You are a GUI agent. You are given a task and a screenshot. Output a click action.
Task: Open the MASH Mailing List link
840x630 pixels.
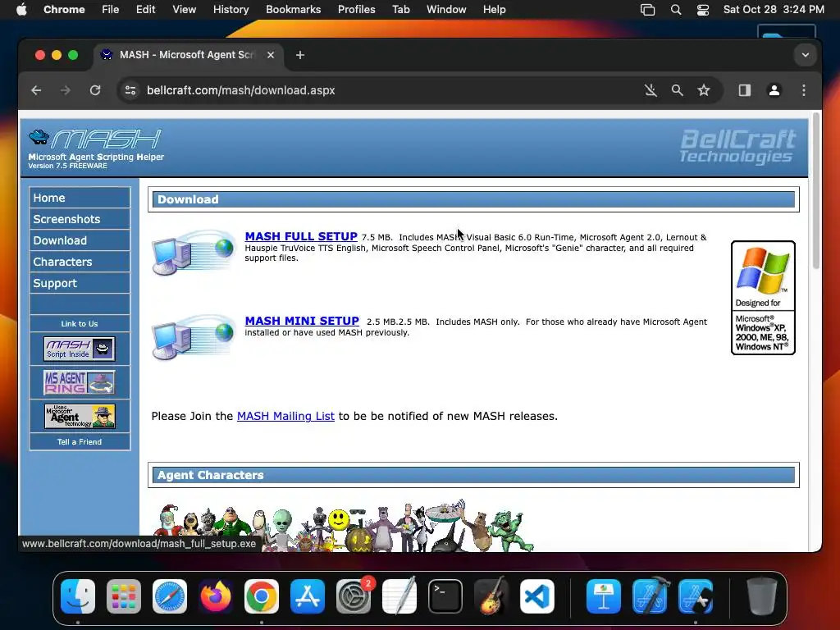[285, 416]
